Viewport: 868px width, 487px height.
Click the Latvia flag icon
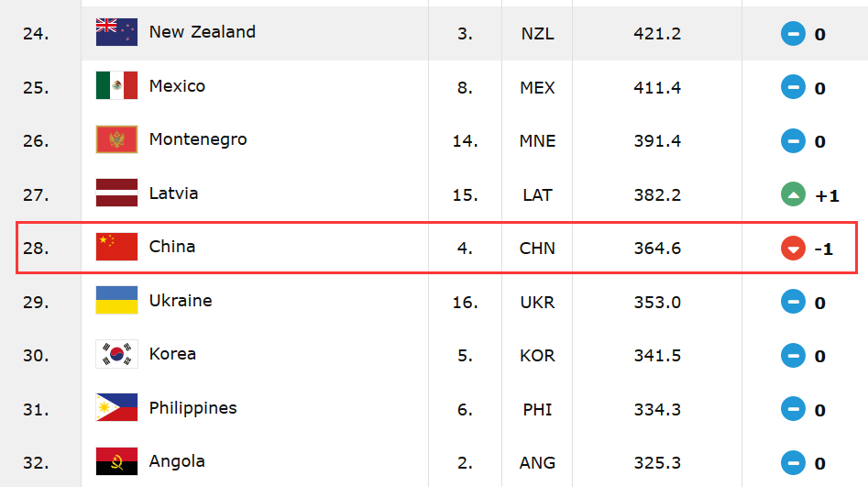[x=116, y=194]
